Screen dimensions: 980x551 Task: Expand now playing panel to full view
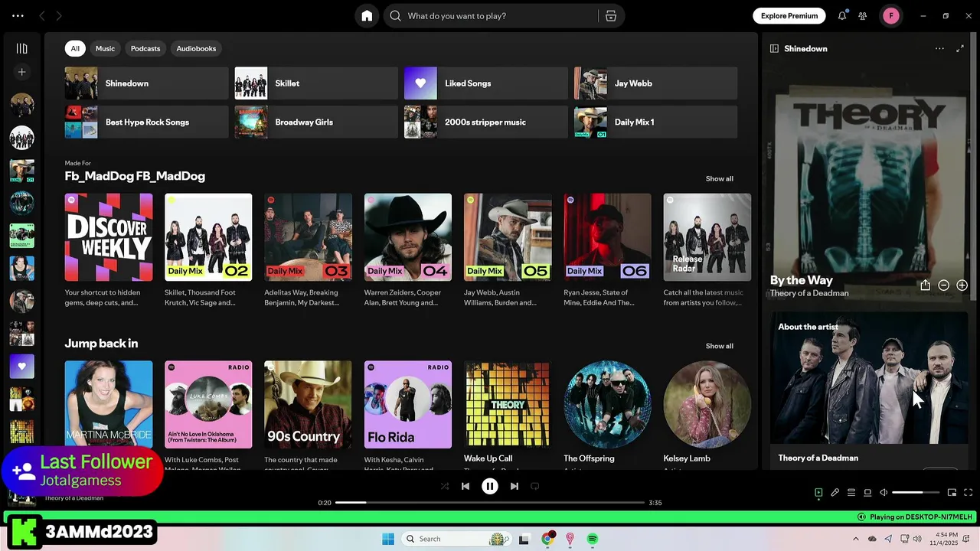[960, 48]
